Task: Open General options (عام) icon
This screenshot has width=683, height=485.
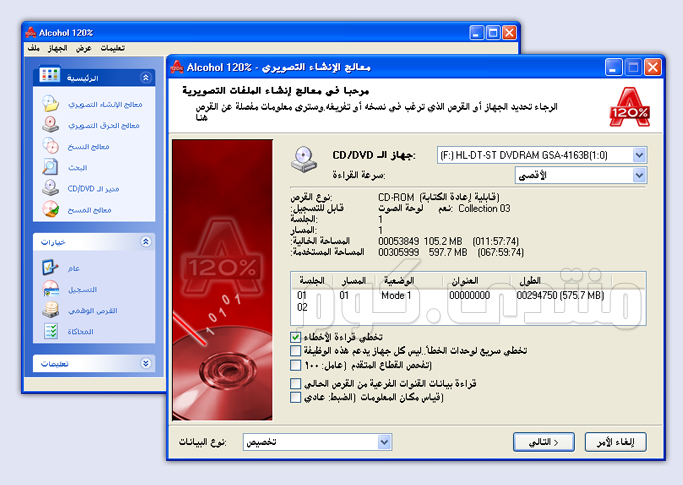Action: pos(51,268)
